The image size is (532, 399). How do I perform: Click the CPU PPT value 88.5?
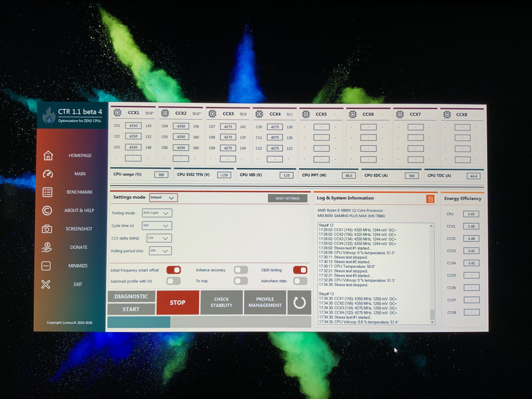point(349,176)
